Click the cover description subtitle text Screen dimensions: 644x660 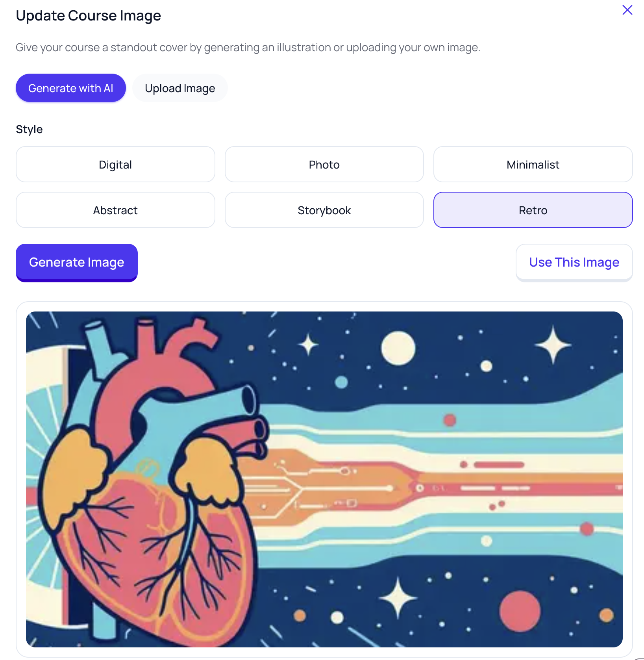(x=248, y=48)
